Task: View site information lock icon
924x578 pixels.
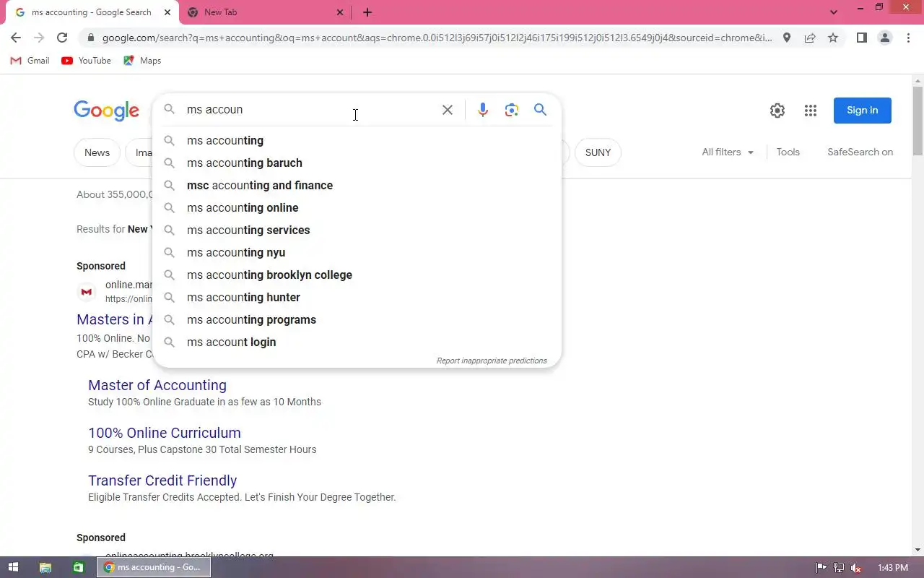Action: (x=90, y=38)
